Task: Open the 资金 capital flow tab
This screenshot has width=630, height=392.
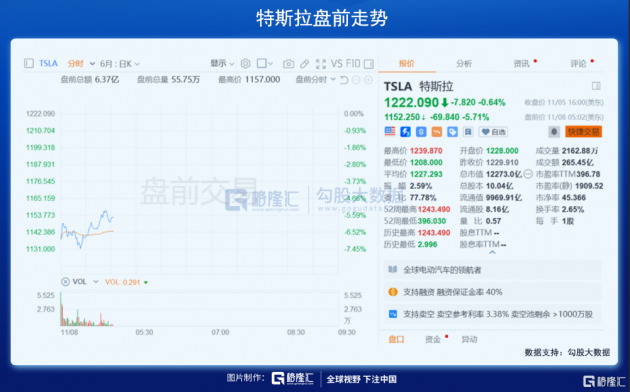Action: [433, 339]
